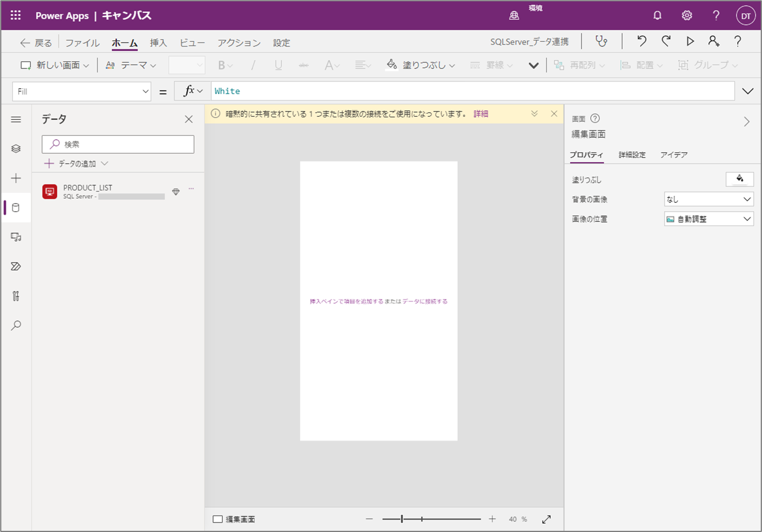762x532 pixels.
Task: Expand the formula bar chevron
Action: pos(748,91)
